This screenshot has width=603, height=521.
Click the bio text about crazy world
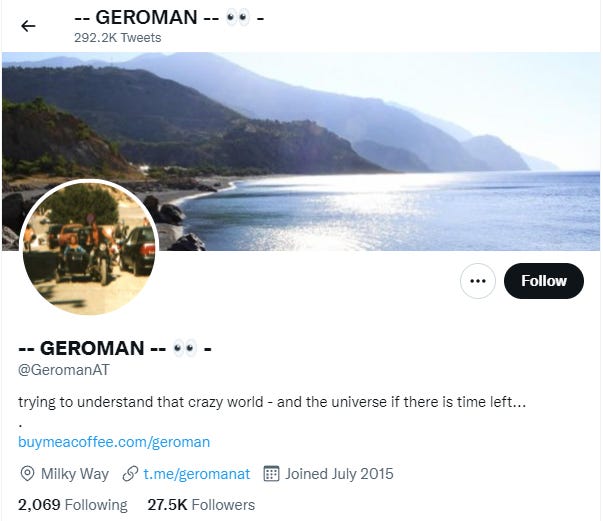(272, 402)
